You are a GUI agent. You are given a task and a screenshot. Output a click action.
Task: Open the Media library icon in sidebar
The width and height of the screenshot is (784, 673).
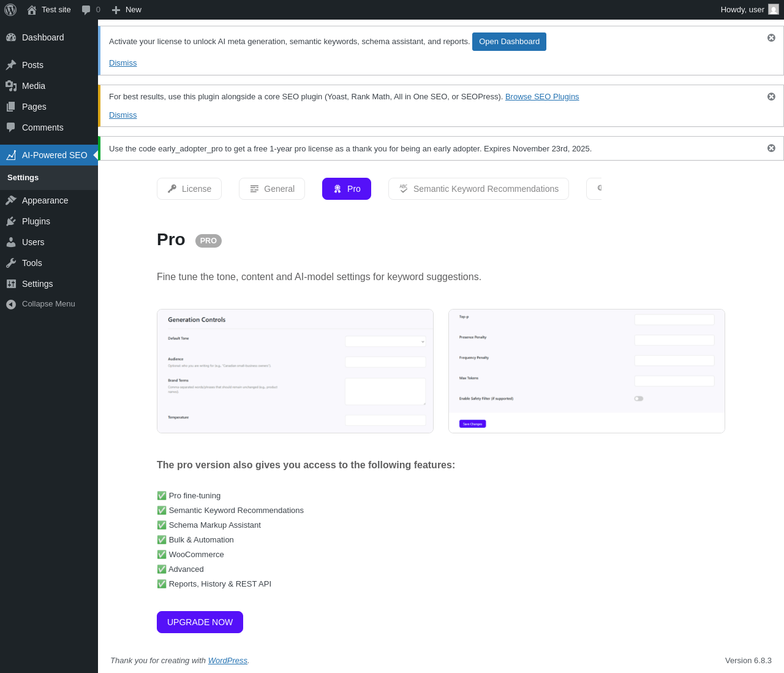pos(11,86)
